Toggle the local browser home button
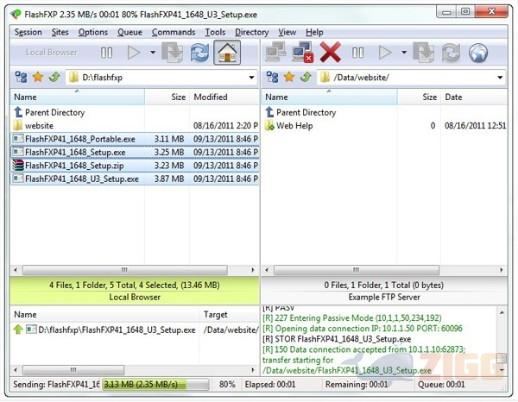518x402 pixels. (x=227, y=52)
